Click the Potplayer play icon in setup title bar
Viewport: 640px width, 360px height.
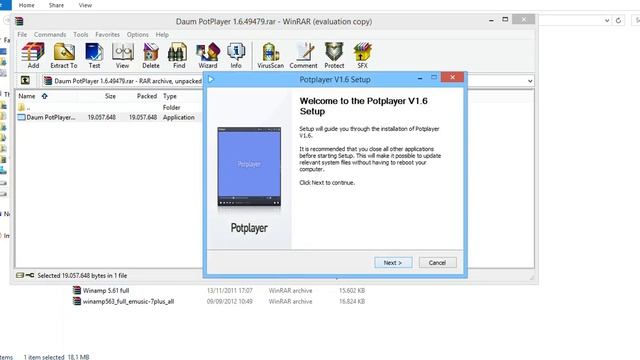(211, 79)
